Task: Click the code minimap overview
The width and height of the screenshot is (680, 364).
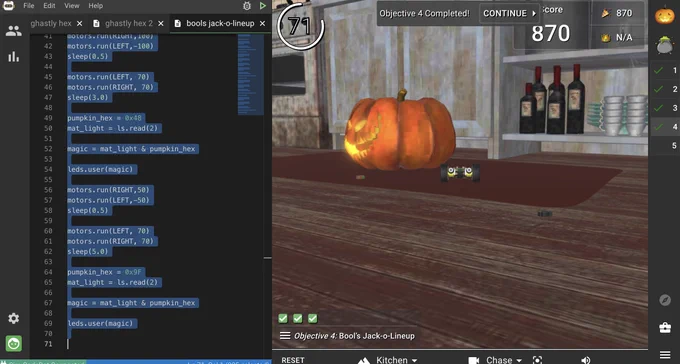Action: click(250, 75)
